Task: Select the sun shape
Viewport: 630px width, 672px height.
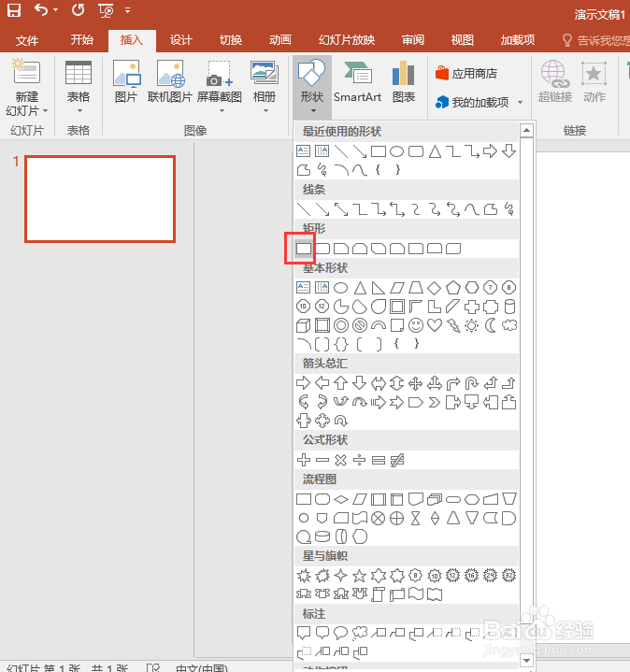Action: coord(471,325)
